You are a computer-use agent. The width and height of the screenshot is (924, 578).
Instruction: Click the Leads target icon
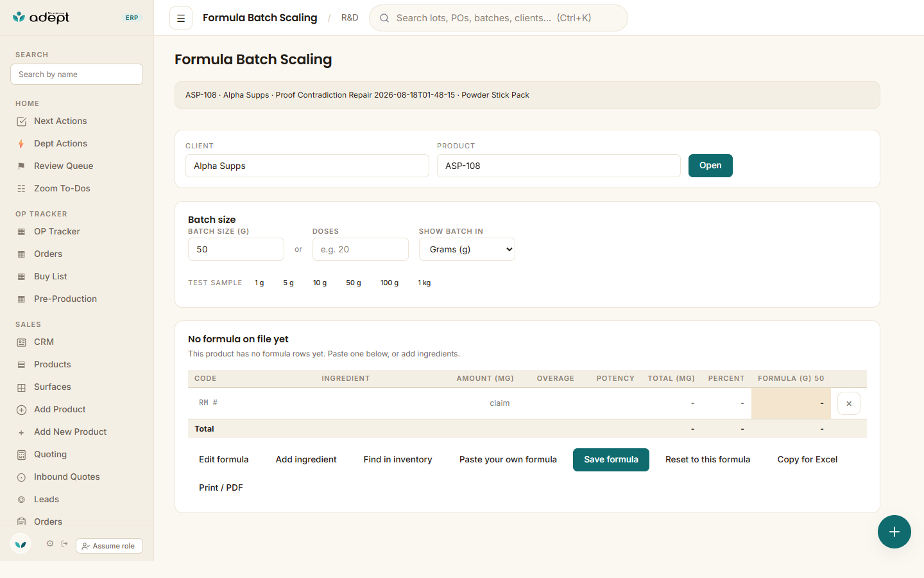21,500
